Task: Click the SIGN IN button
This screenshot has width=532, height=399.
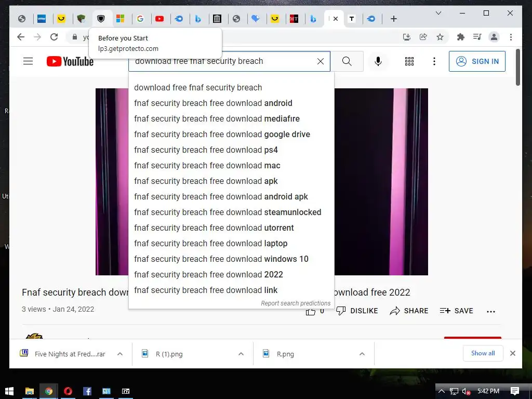Action: (x=477, y=61)
